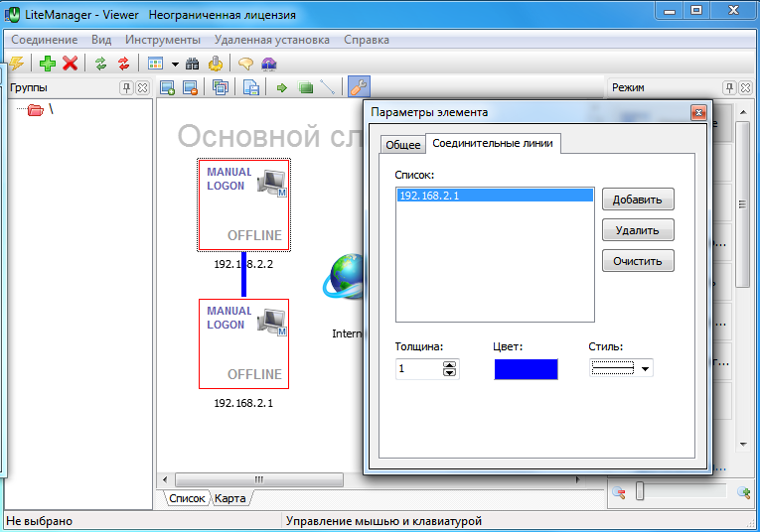Click the Очистить button
This screenshot has width=760, height=532.
pos(638,261)
